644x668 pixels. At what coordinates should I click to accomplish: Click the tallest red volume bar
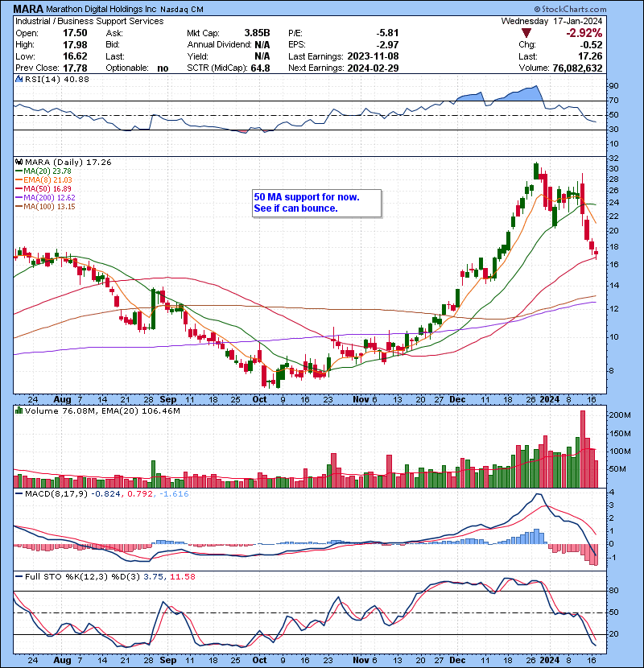(x=583, y=449)
